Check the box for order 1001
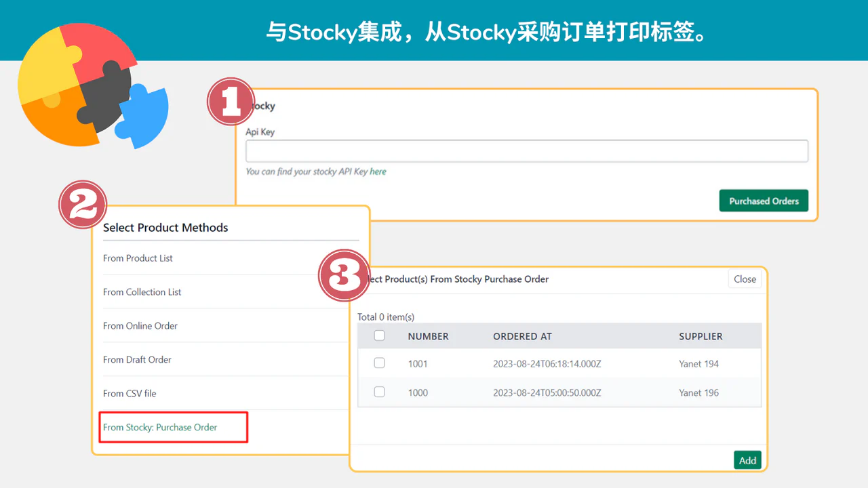 click(380, 363)
